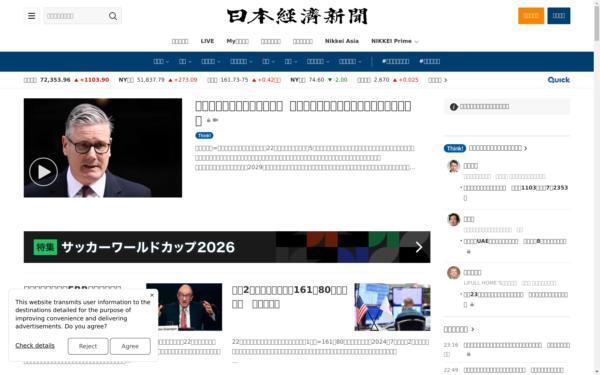Reject the cookie consent
The height and width of the screenshot is (375, 600).
(88, 346)
